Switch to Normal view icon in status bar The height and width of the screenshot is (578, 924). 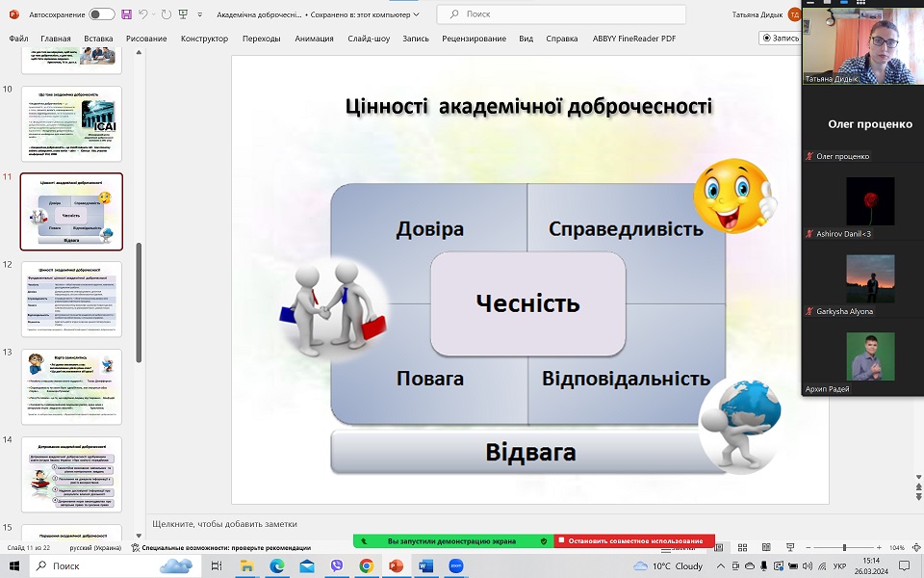(719, 548)
